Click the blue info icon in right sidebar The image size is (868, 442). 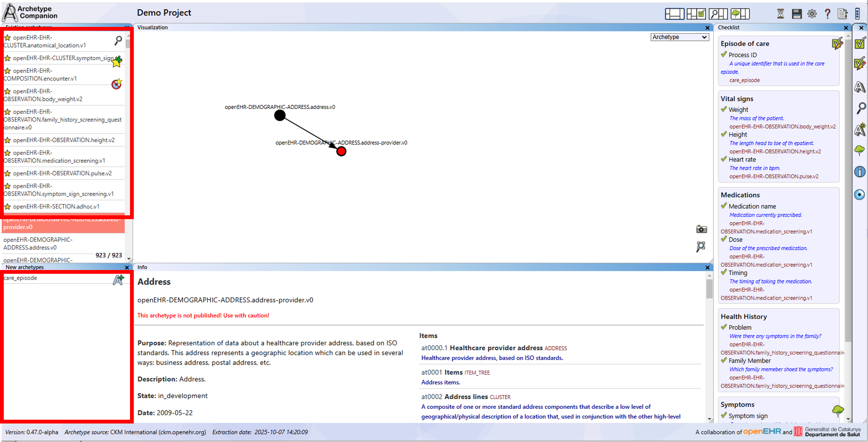(860, 172)
